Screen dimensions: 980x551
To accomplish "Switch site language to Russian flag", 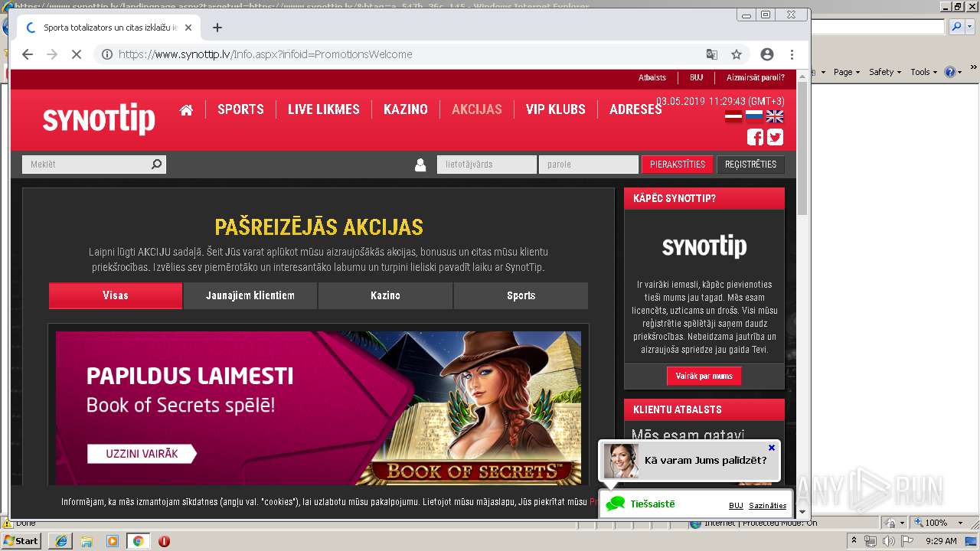I will click(x=754, y=116).
